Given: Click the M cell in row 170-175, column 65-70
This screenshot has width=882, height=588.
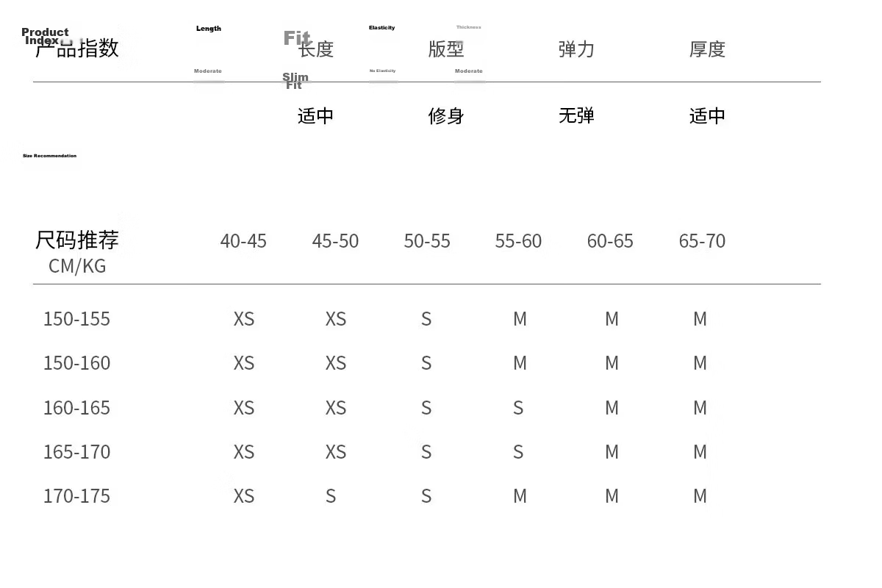Looking at the screenshot, I should pos(700,496).
